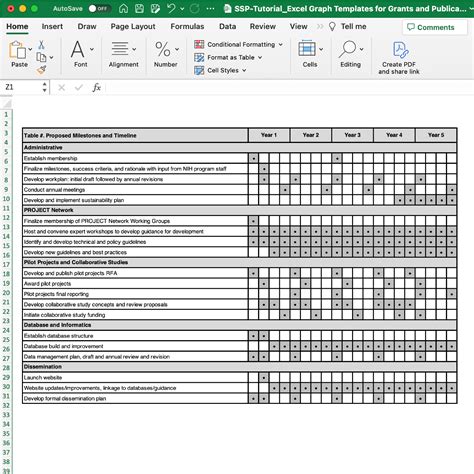Click the Redo icon
The width and height of the screenshot is (474, 474).
pos(195,9)
